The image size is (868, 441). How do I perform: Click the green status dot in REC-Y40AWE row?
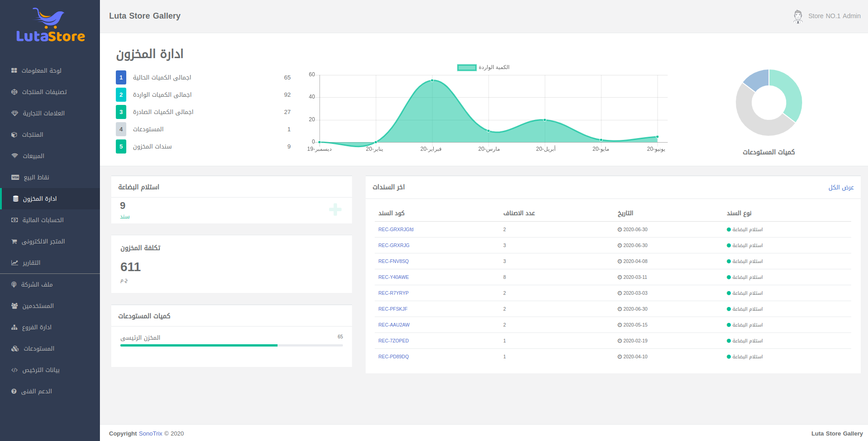[x=729, y=277]
